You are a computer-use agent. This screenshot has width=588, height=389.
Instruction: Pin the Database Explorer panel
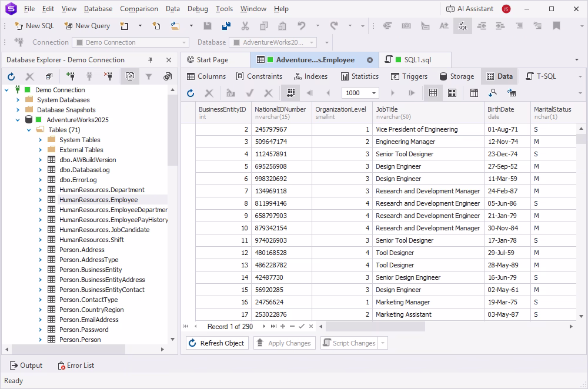pos(151,60)
